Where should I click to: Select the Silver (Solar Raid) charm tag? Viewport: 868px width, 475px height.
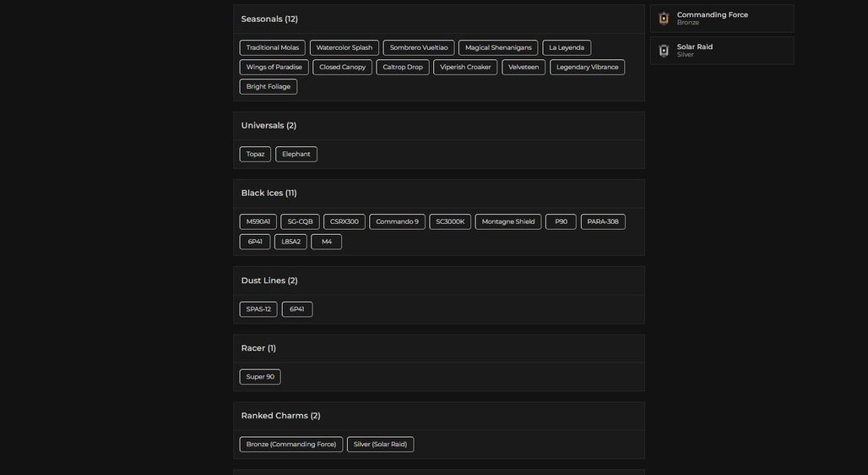click(380, 445)
